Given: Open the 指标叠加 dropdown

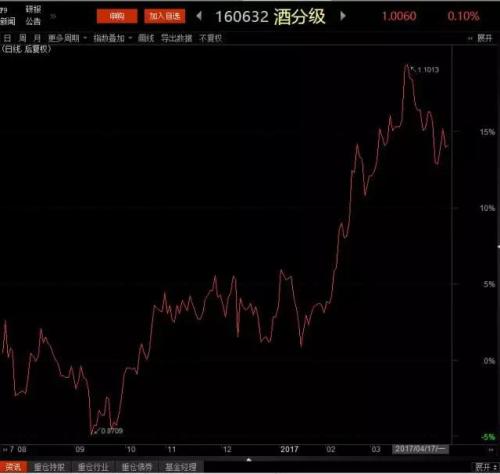Looking at the screenshot, I should tap(113, 38).
